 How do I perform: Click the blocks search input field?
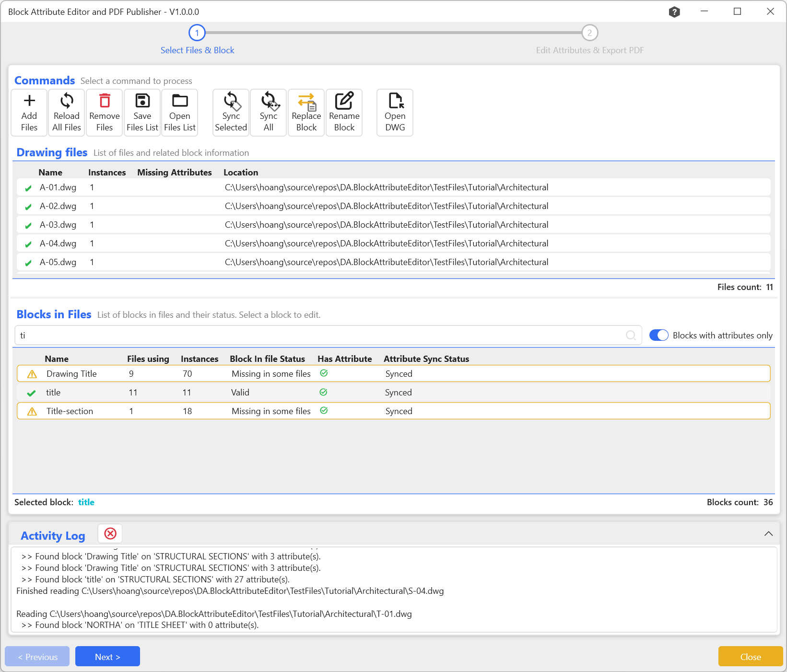coord(328,336)
